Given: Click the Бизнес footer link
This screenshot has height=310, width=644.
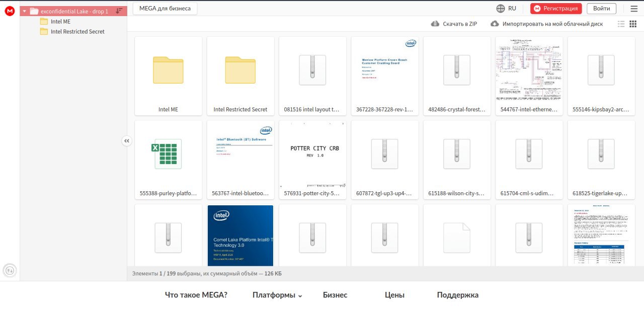Looking at the screenshot, I should pos(335,295).
